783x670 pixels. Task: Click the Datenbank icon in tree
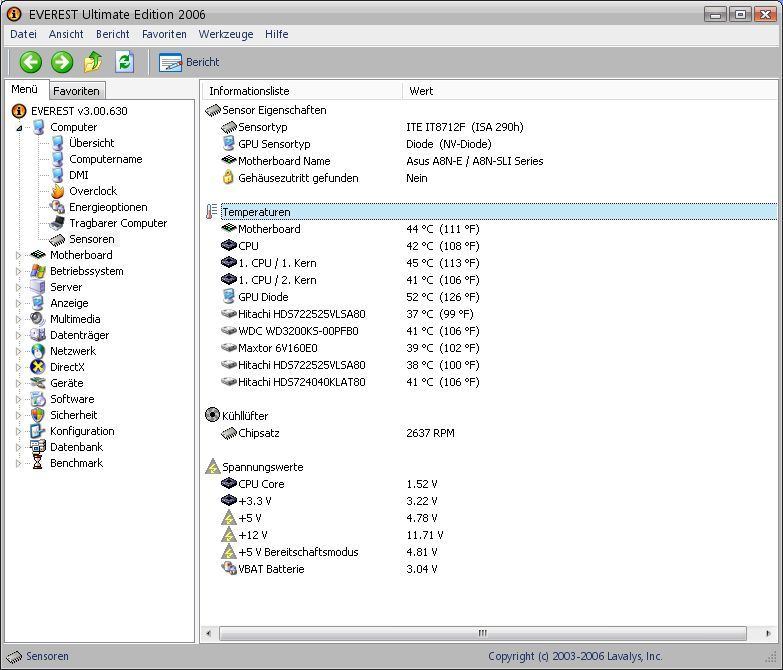tap(38, 447)
